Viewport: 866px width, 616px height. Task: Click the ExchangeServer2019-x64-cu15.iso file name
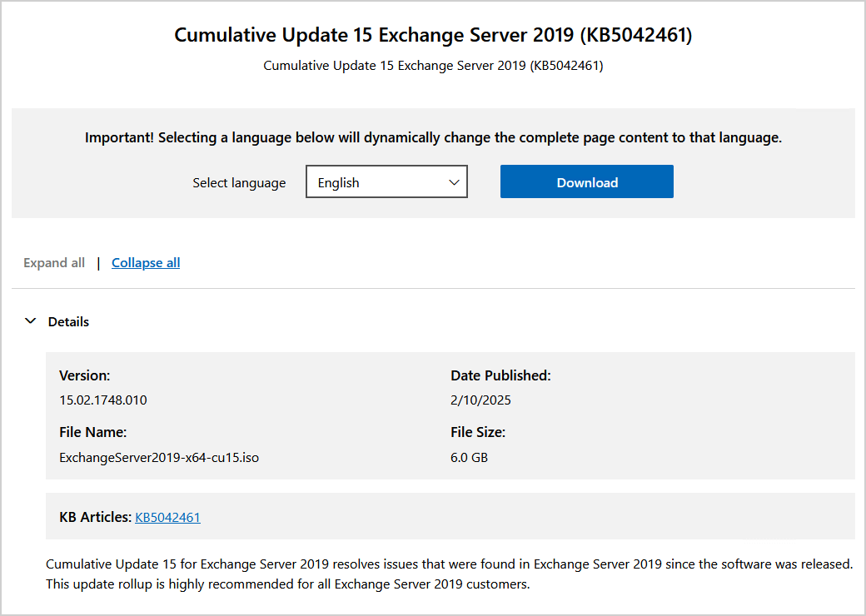pyautogui.click(x=159, y=457)
